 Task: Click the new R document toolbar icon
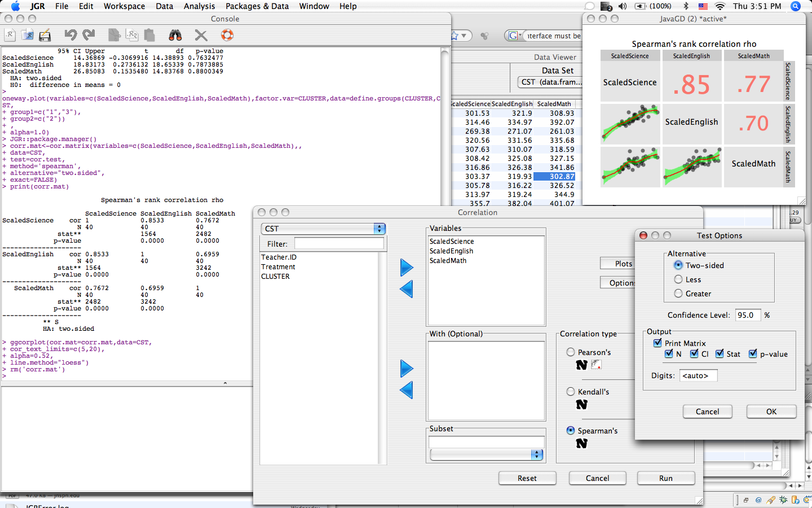[x=10, y=35]
